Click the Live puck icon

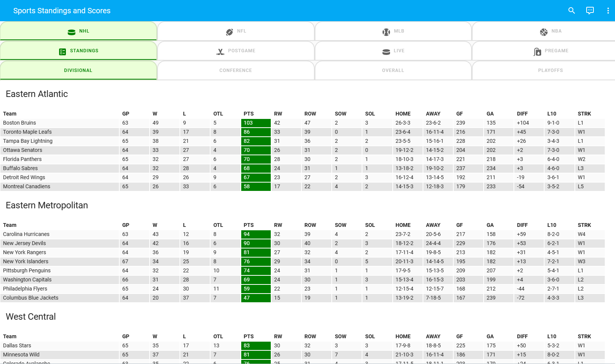(x=386, y=52)
